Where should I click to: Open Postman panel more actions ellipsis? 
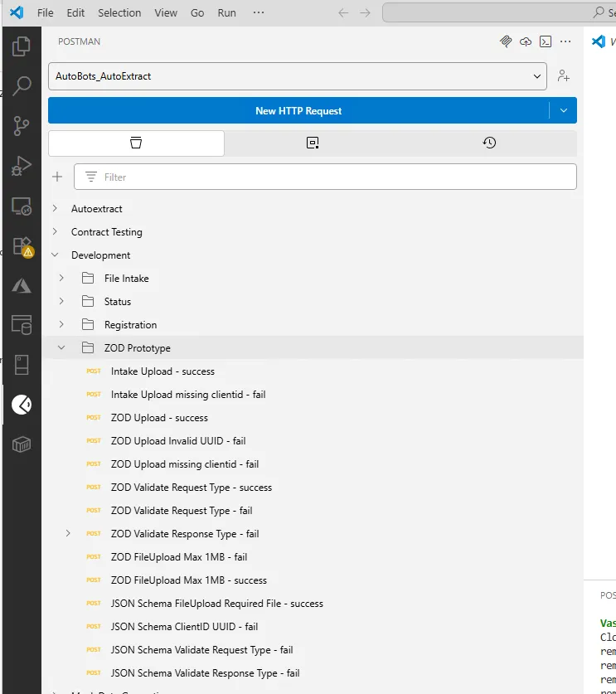[x=565, y=41]
